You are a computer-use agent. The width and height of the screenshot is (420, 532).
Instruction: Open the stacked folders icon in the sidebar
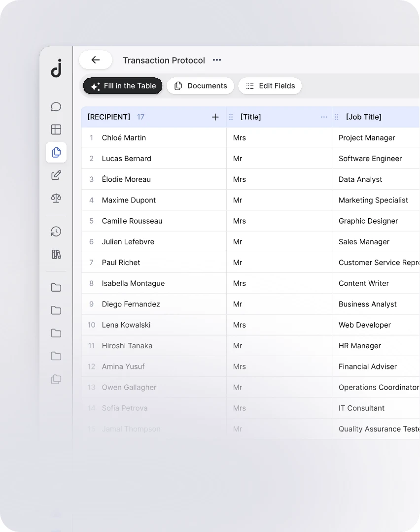[x=56, y=379]
